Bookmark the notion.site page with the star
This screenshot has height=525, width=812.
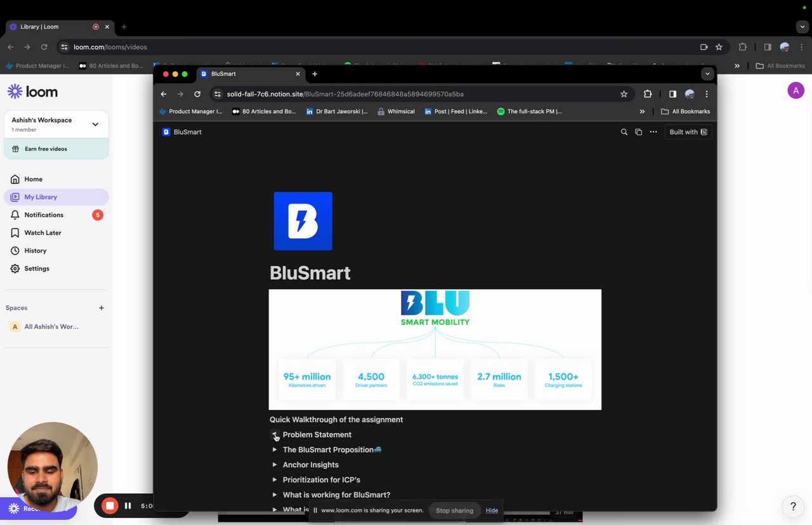pos(624,94)
